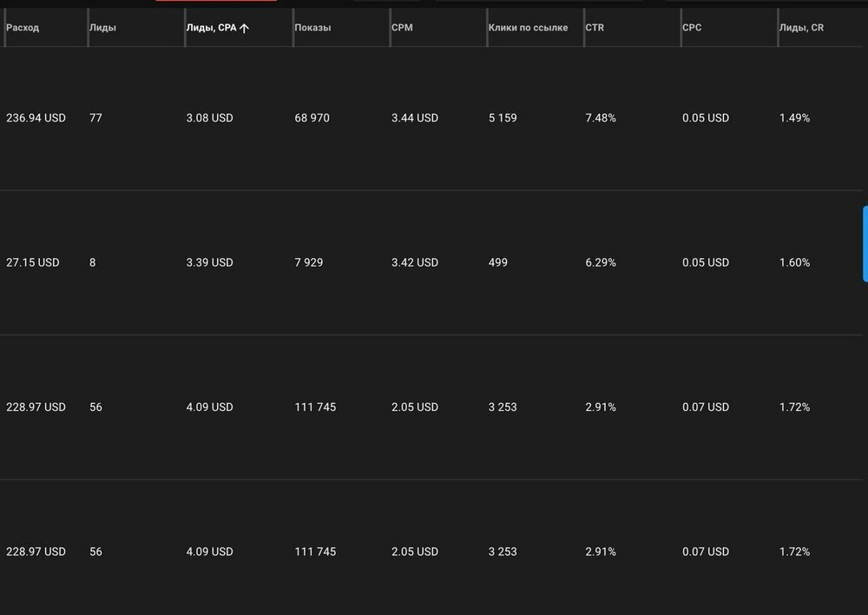Click the 7.48% CTR value
Viewport: 868px width, 615px height.
[x=601, y=118]
